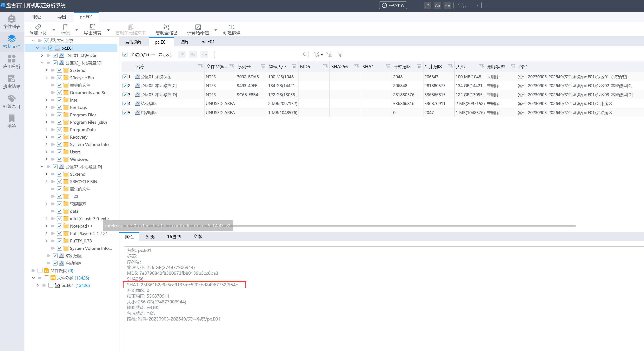Toggle the Notepad++ folder checkbox
Image resolution: width=644 pixels, height=351 pixels.
[60, 226]
